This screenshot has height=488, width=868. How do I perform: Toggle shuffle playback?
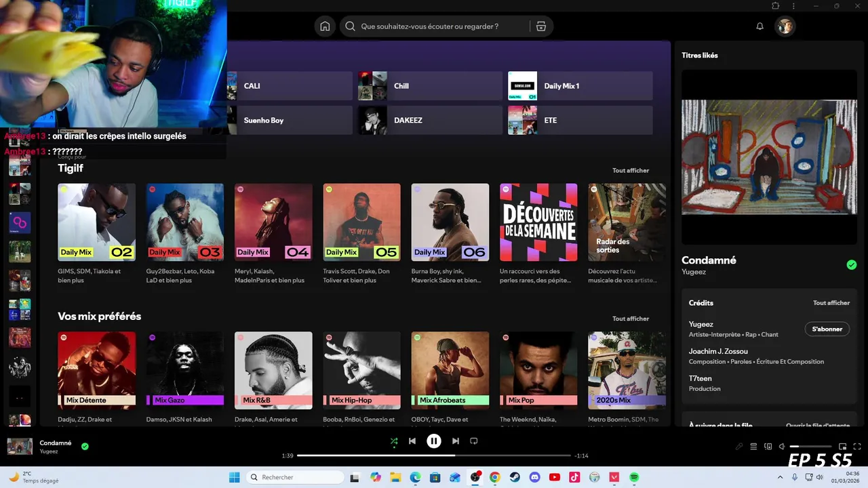click(x=394, y=441)
